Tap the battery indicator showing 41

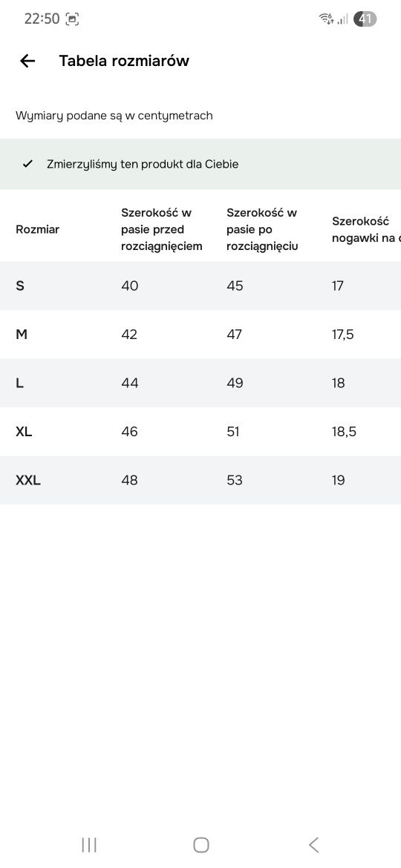pos(365,19)
